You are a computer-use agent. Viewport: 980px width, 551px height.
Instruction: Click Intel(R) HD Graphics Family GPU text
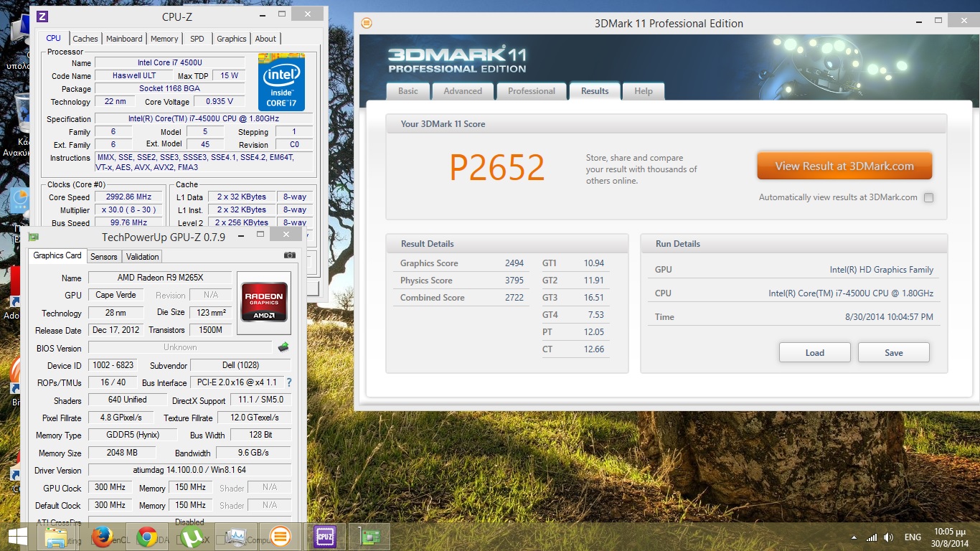point(882,270)
